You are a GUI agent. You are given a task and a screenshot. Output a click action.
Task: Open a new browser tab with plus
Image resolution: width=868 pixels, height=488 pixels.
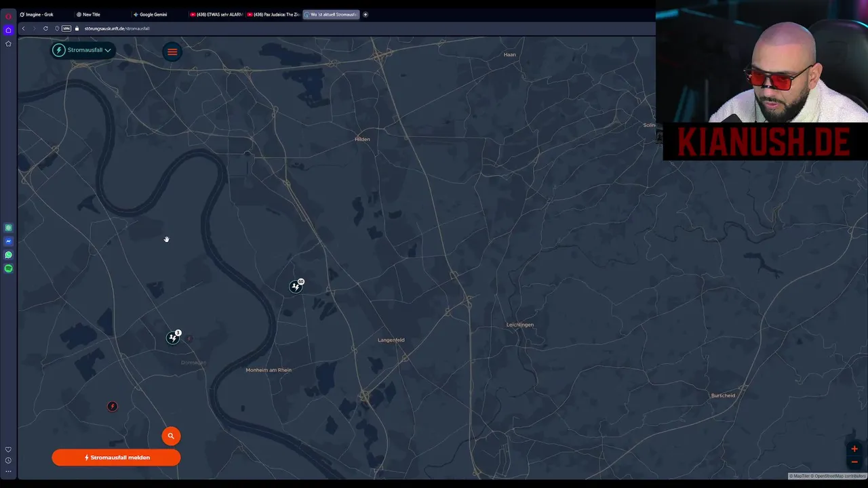[x=366, y=14]
